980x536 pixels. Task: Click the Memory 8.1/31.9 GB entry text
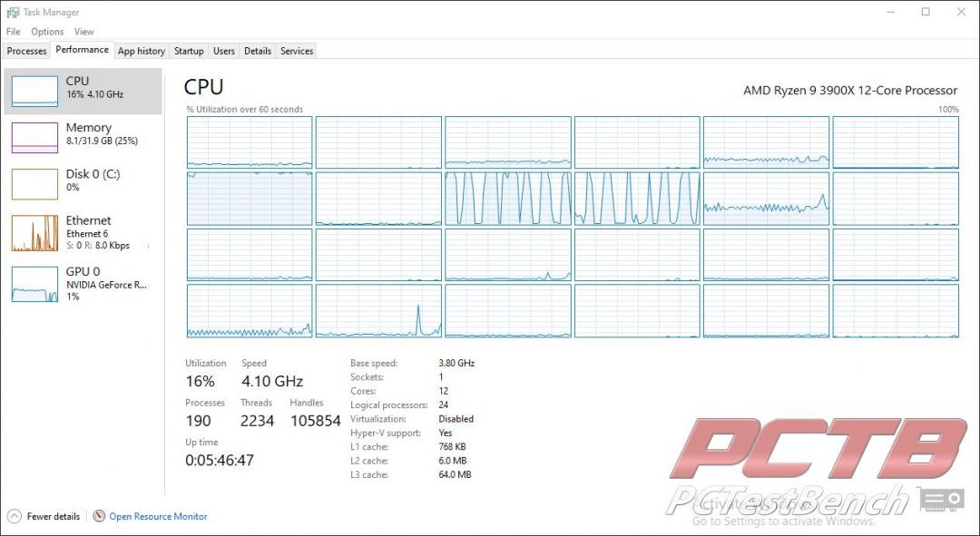pos(102,141)
